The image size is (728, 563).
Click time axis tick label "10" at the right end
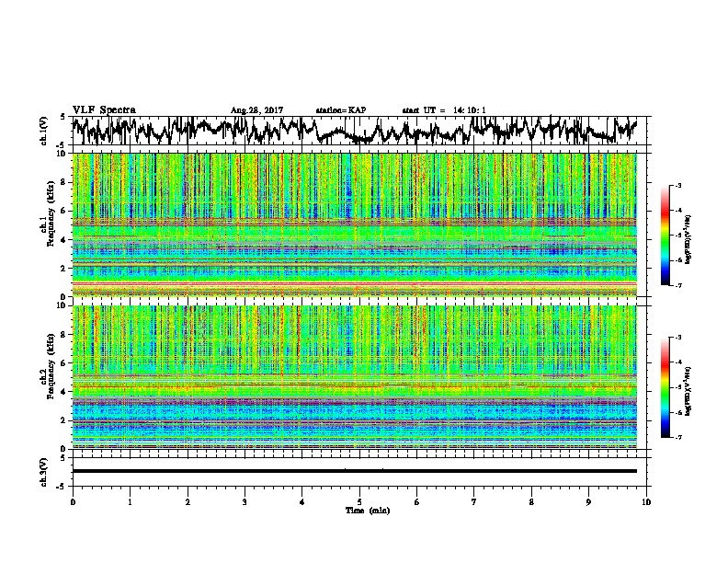click(x=646, y=502)
